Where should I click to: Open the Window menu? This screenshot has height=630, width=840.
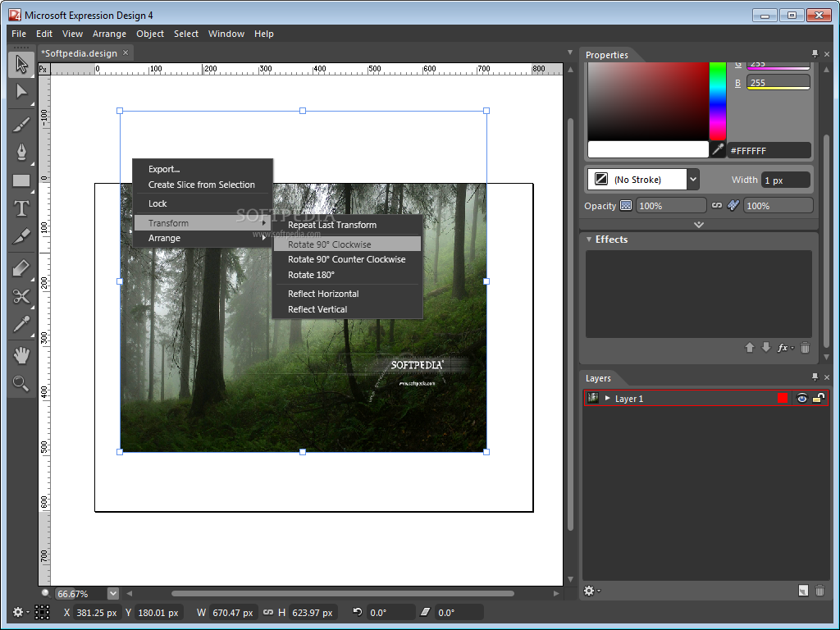click(226, 33)
